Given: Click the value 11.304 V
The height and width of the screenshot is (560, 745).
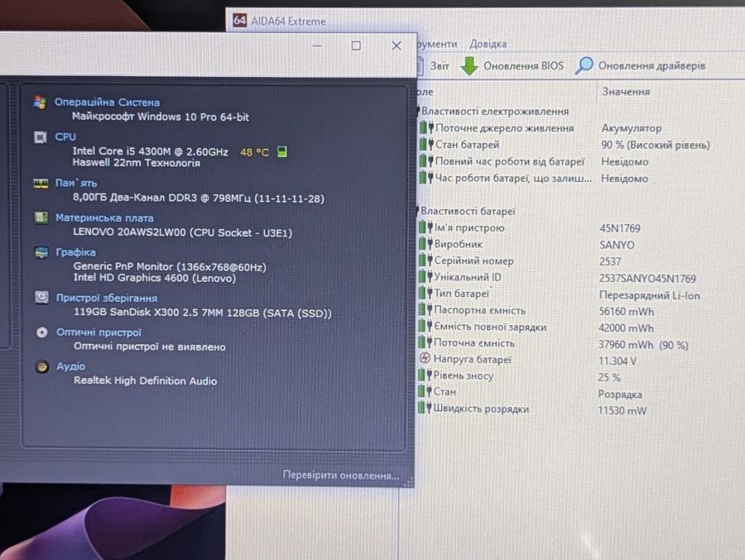Looking at the screenshot, I should [617, 361].
